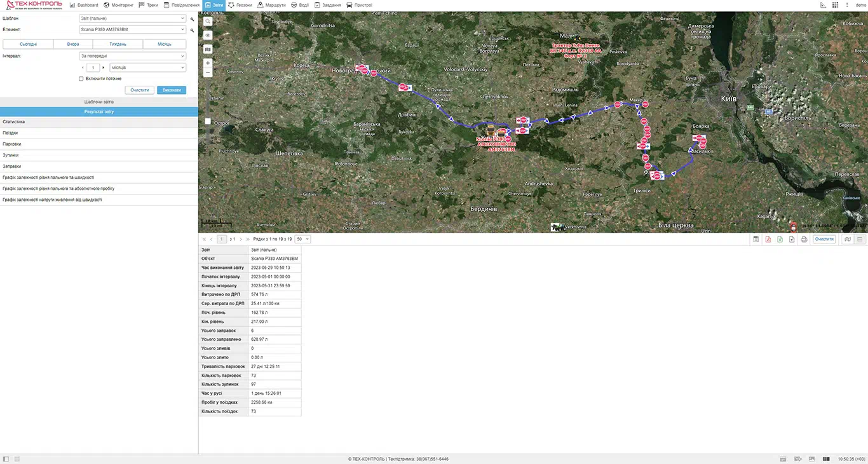Open the місяців period unit dropdown
Viewport: 868px width, 464px height.
coord(147,67)
